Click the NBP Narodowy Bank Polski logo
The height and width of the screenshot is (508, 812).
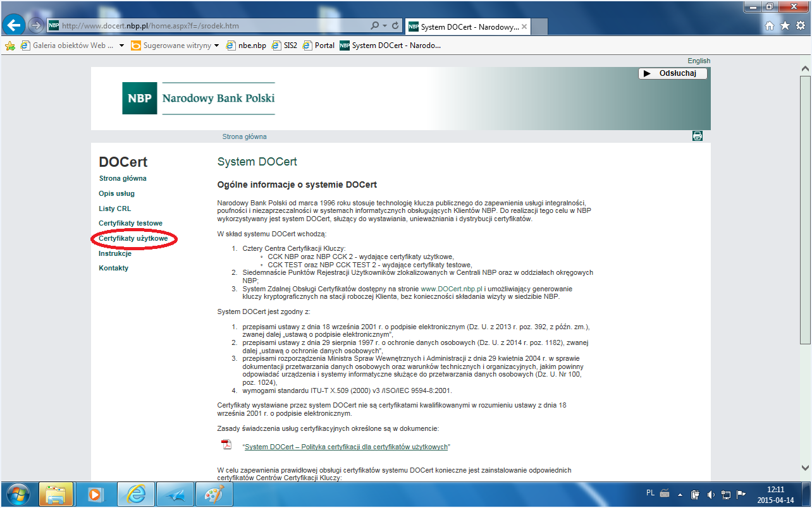coord(199,99)
